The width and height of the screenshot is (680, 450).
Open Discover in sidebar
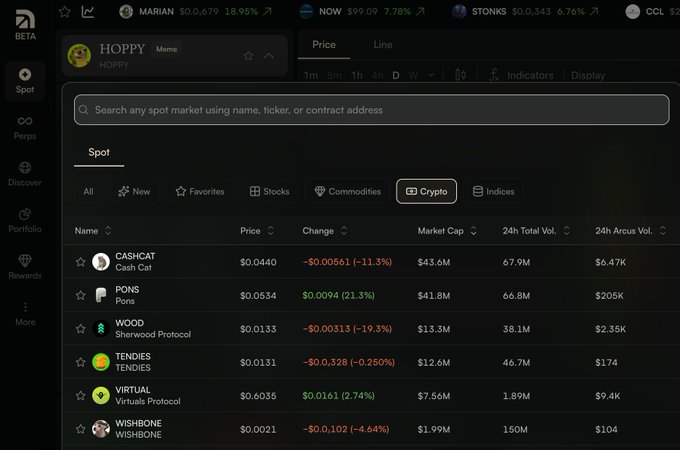point(25,174)
